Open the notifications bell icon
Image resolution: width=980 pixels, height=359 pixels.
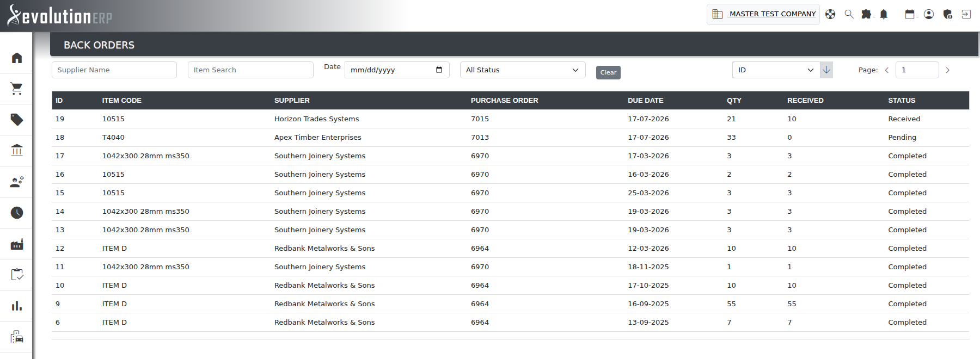[884, 14]
